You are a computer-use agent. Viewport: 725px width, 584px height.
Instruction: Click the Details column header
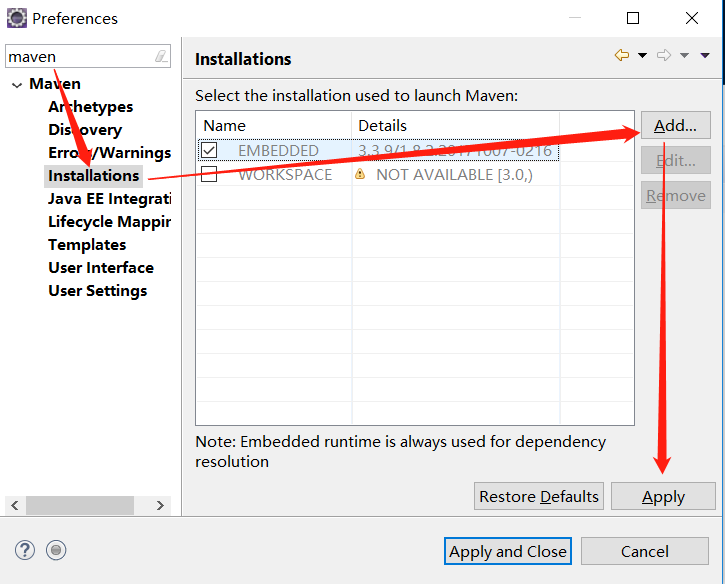click(455, 125)
